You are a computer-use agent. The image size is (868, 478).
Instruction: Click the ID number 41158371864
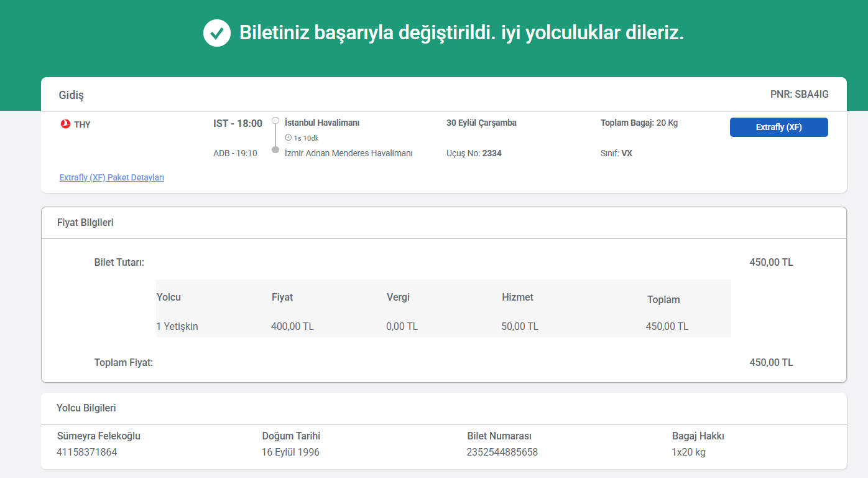pos(87,452)
